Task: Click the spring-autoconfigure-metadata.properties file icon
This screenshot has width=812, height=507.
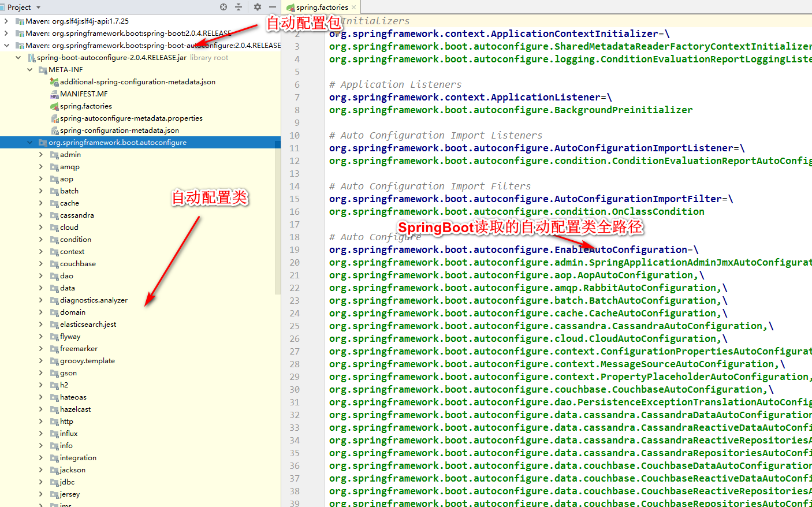Action: pyautogui.click(x=54, y=118)
